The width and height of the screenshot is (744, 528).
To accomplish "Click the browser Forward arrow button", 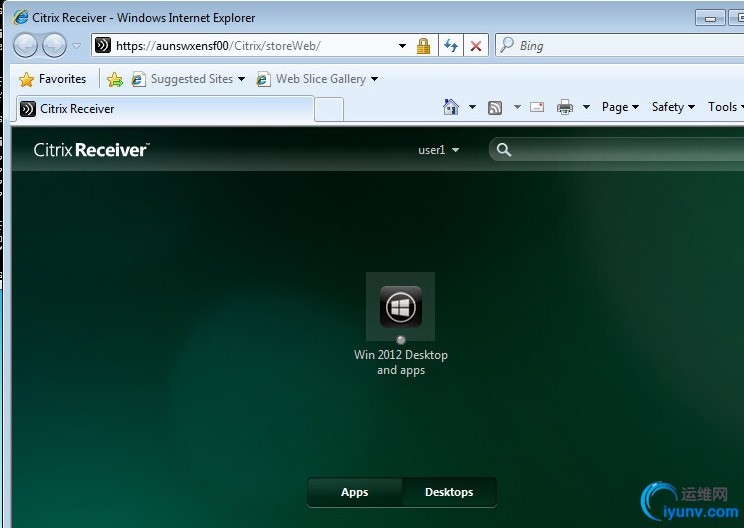I will (55, 46).
